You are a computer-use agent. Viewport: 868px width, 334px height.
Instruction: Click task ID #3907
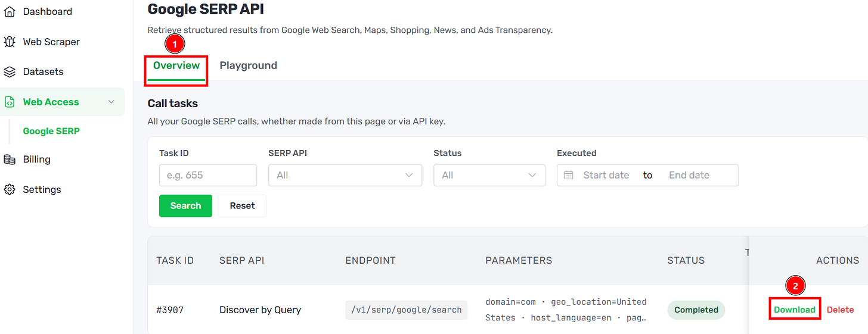pyautogui.click(x=170, y=310)
